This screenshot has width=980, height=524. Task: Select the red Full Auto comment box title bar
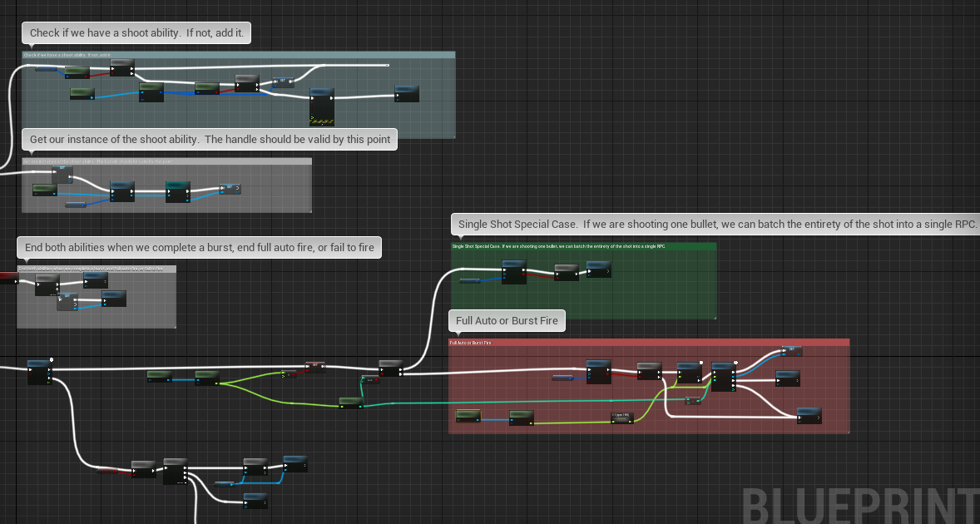649,342
